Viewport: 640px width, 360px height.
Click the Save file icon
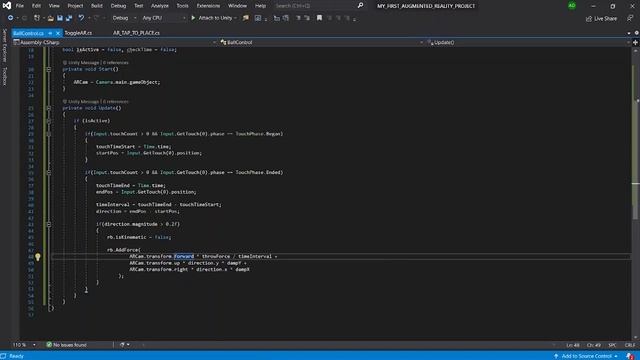pyautogui.click(x=60, y=18)
